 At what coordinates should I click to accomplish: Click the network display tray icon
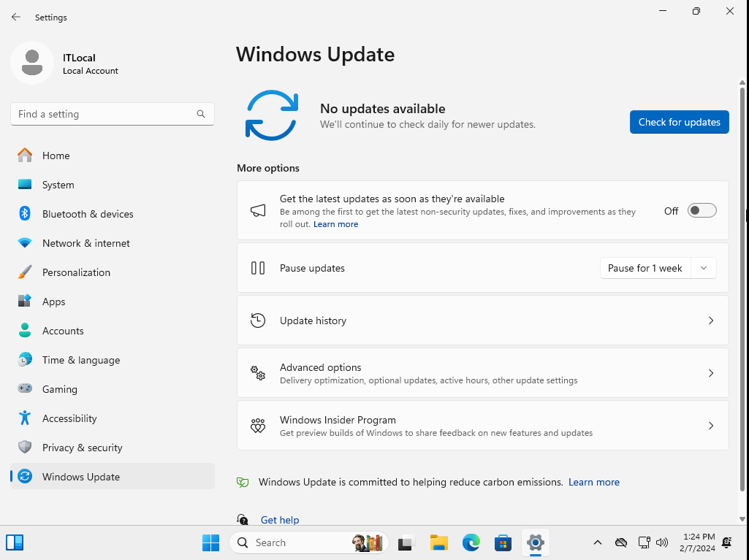[x=644, y=542]
